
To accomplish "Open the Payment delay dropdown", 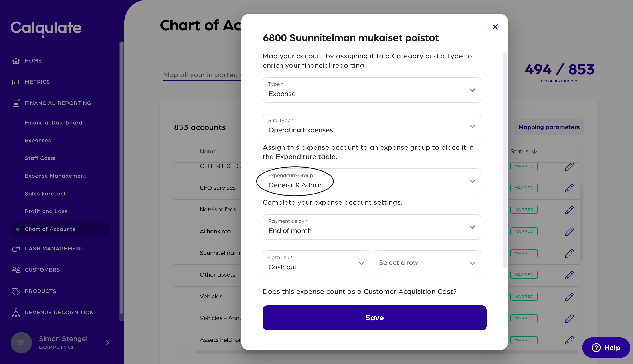I will [372, 227].
